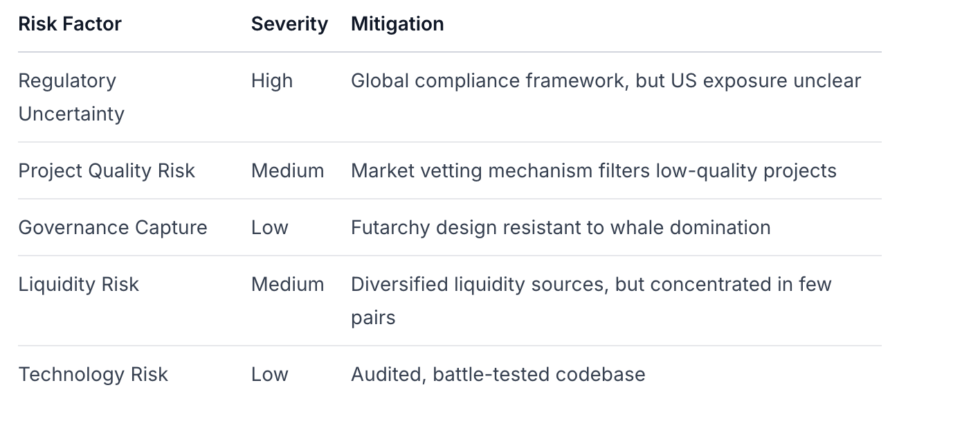This screenshot has width=980, height=435.
Task: Click Low severity for Governance Capture
Action: [x=269, y=228]
